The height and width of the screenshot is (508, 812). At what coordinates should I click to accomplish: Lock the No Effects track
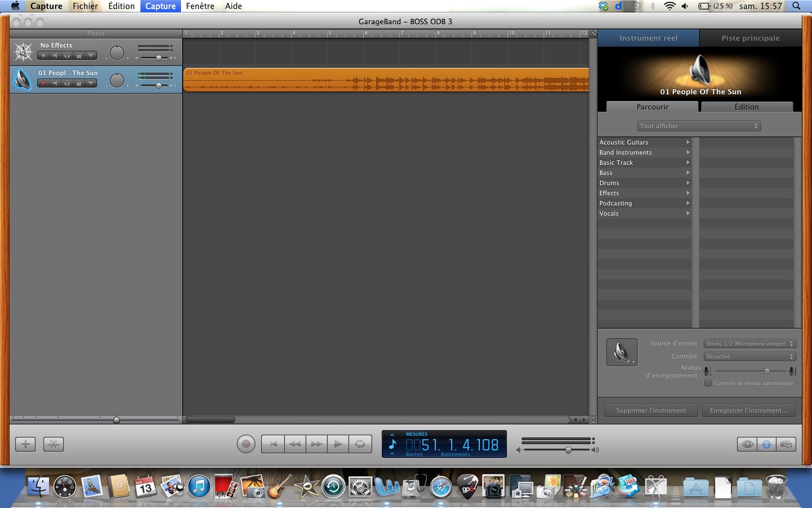79,55
